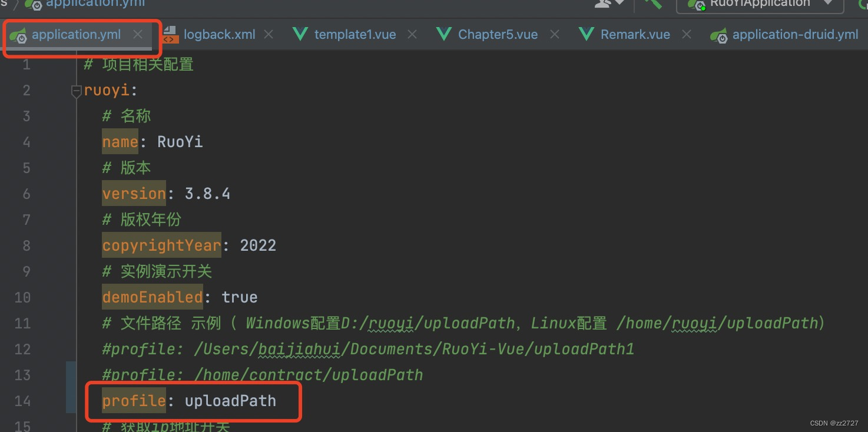Open the Chapter5.vue editor tab

[x=498, y=35]
